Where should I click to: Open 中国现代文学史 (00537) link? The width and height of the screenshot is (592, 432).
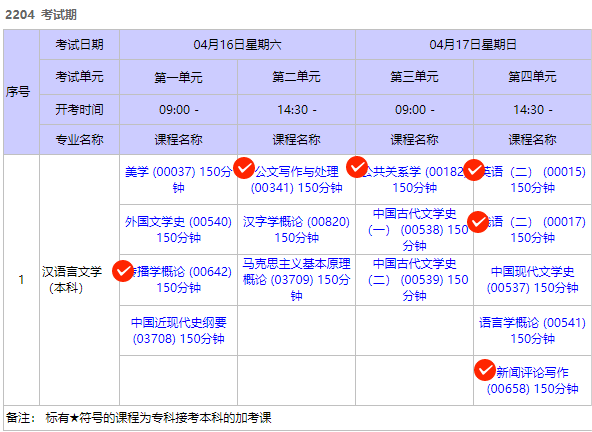pyautogui.click(x=532, y=280)
